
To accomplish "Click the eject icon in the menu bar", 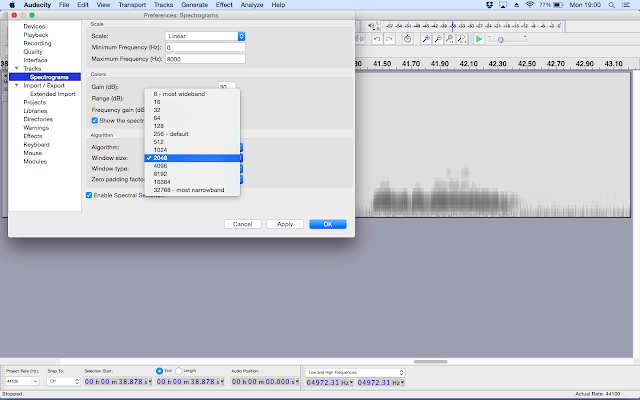I will click(516, 5).
